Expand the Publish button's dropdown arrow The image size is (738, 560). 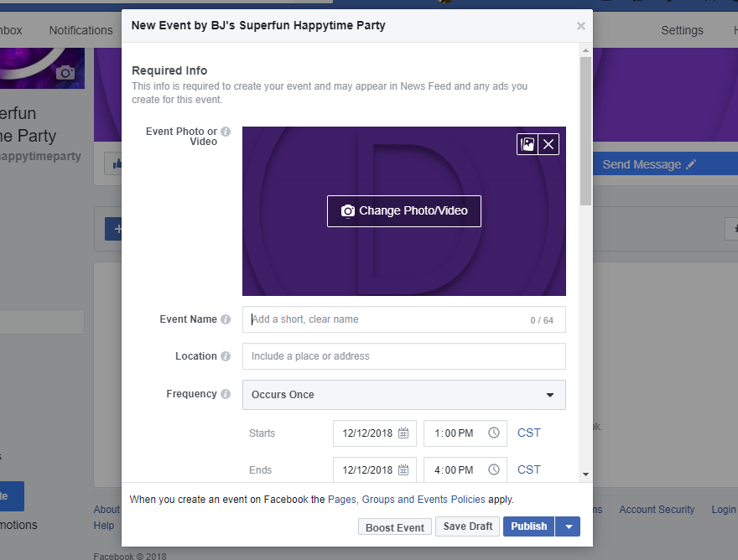click(x=568, y=526)
